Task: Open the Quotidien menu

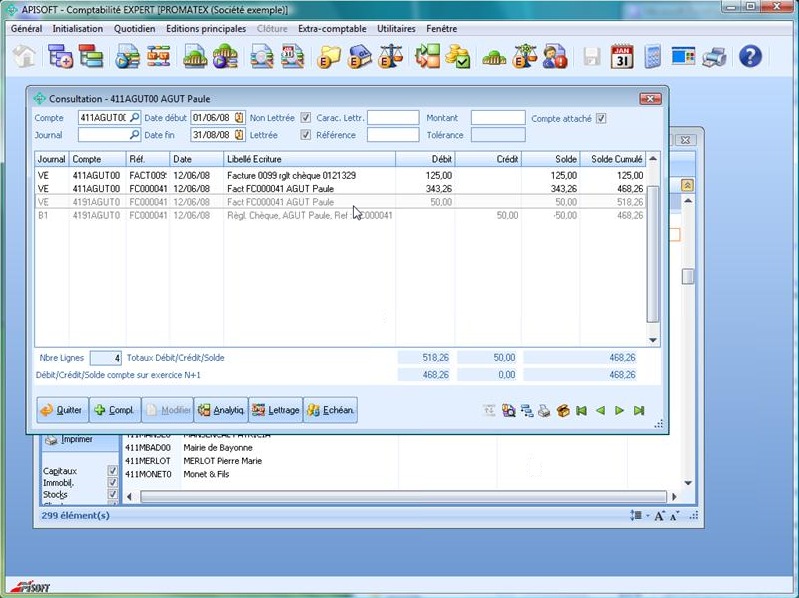Action: (135, 29)
